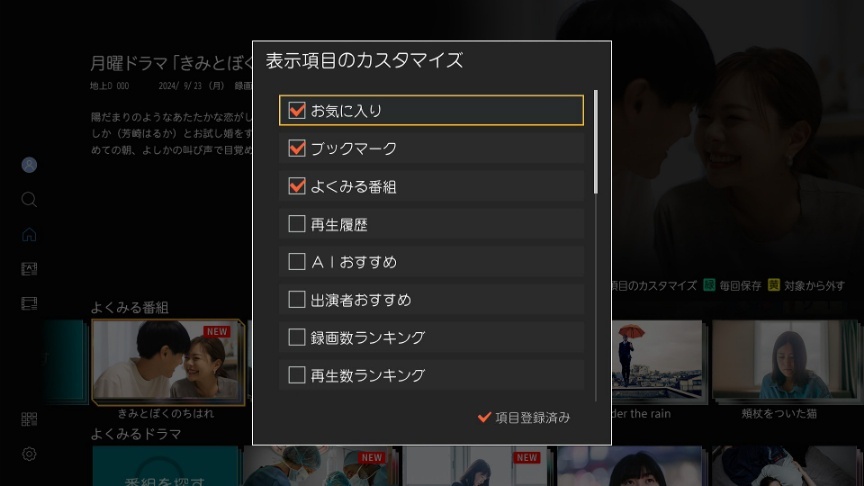This screenshot has width=864, height=486.
Task: Enable the 録画数ランキング checkbox
Action: [297, 337]
